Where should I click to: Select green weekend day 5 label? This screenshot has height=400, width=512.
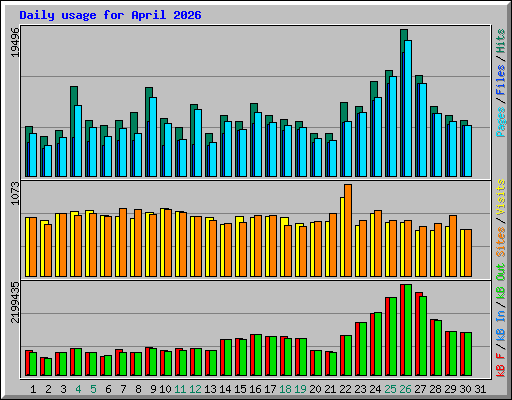93,389
